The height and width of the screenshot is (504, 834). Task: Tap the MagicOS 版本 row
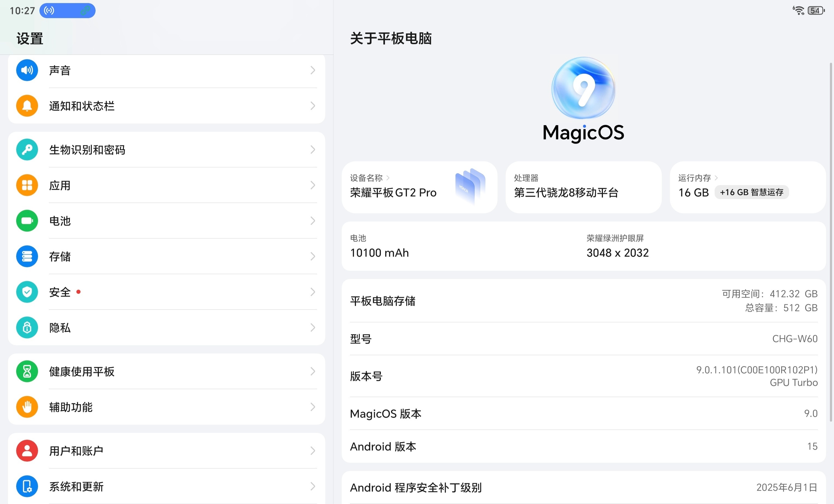point(583,413)
